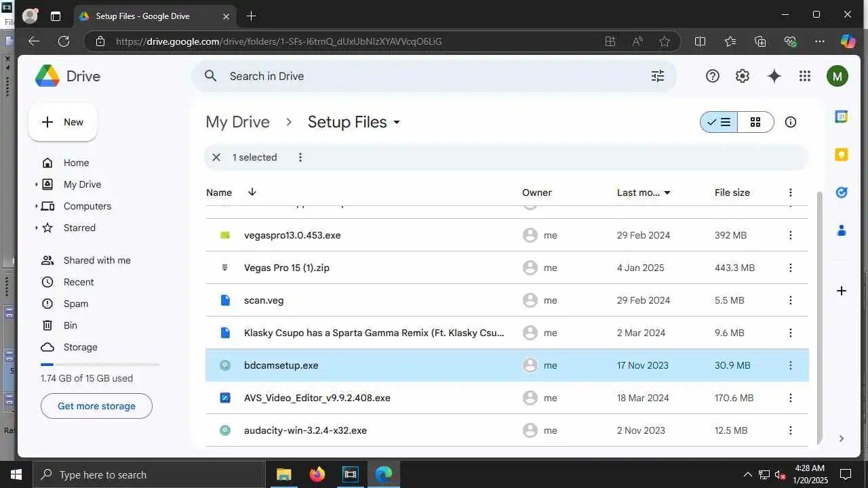
Task: Expand the Setup Files folder dropdown
Action: click(x=397, y=123)
